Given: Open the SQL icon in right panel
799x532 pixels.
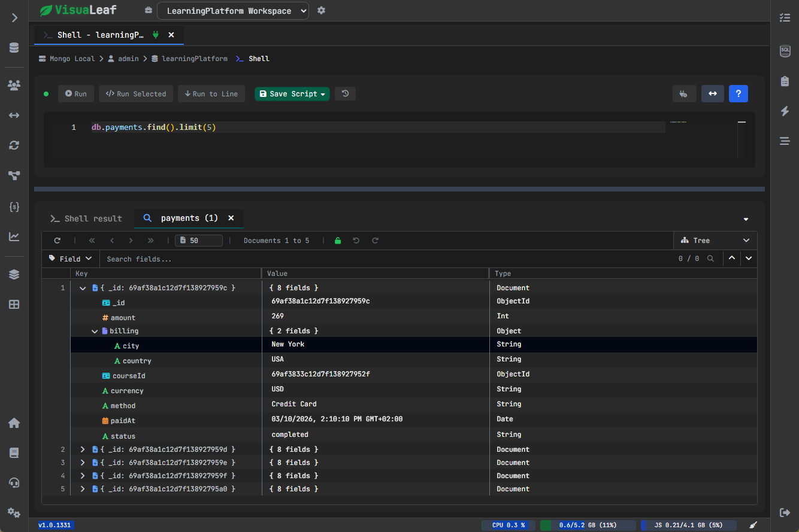Looking at the screenshot, I should point(785,51).
